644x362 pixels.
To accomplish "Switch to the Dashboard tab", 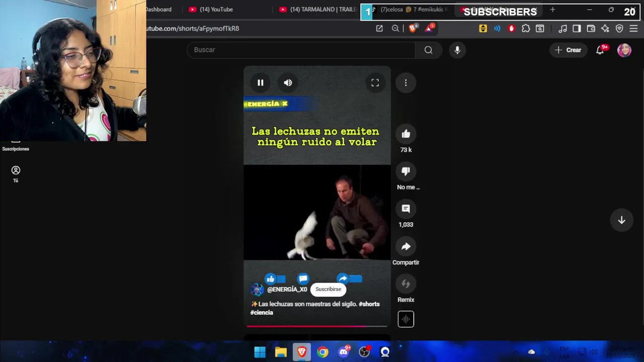I will 158,10.
